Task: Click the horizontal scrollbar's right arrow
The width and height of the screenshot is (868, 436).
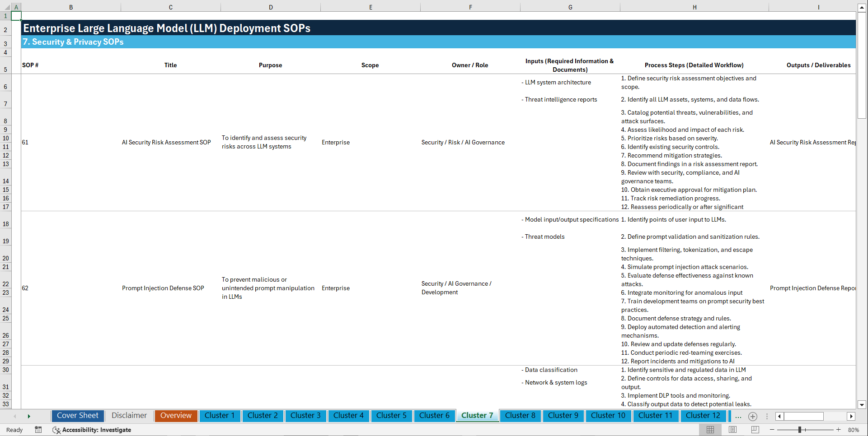Action: coord(851,416)
